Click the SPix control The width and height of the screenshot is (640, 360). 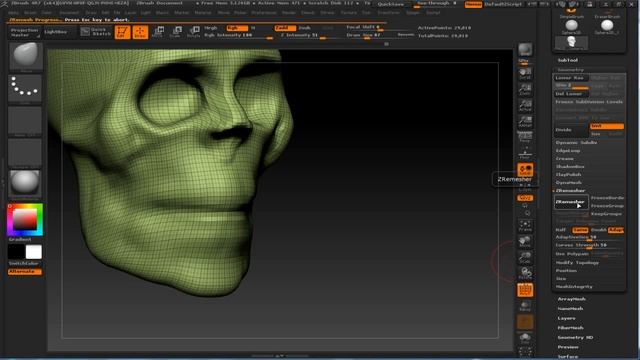point(525,62)
